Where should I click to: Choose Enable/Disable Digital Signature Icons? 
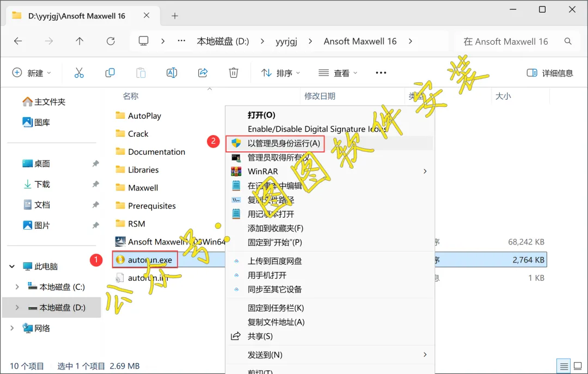click(x=330, y=129)
